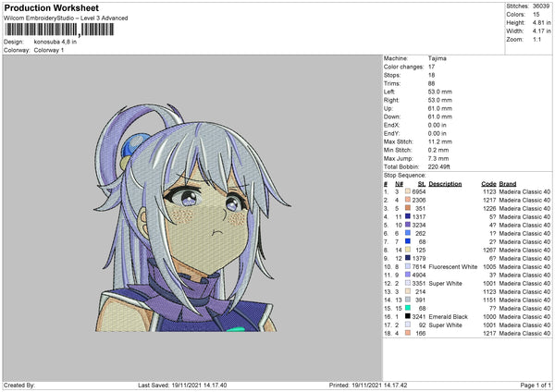
Task: Click 'Page 1 of 1' in footer
Action: point(536,385)
